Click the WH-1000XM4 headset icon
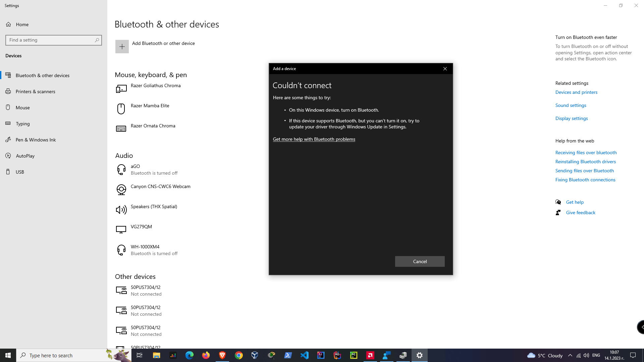Viewport: 644px width, 362px height. click(121, 250)
